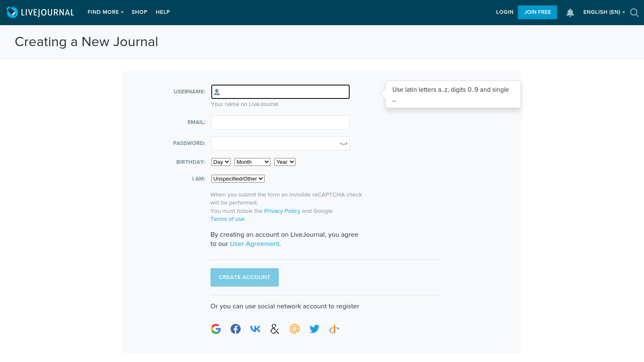Register with the OpenID icon
Screen dimensions: 644x362
pos(334,329)
